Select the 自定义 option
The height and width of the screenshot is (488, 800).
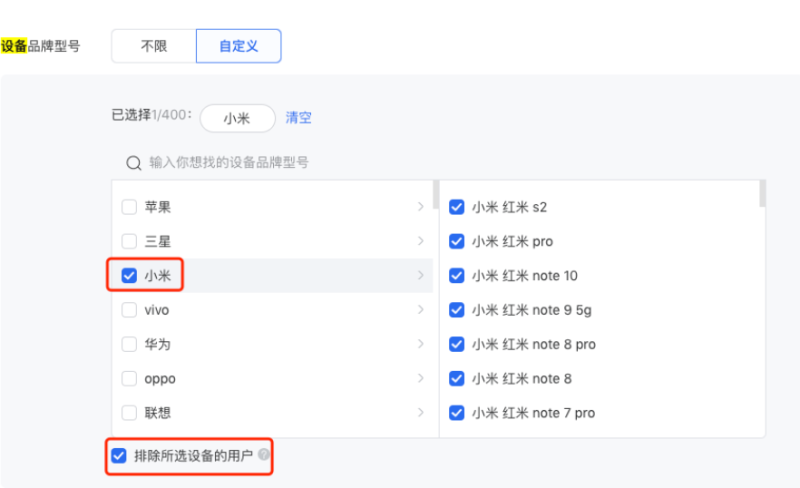pos(238,46)
